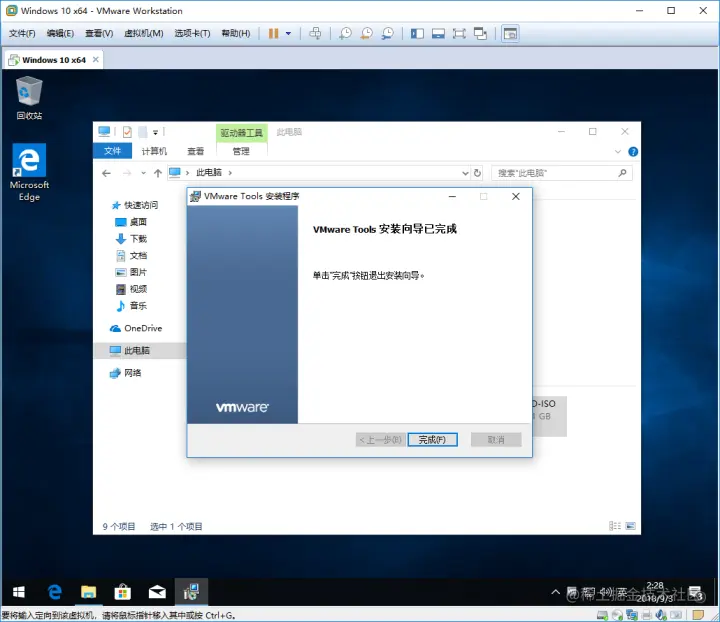Expand the quick access toolbar customize dropdown
The height and width of the screenshot is (622, 720).
(156, 133)
